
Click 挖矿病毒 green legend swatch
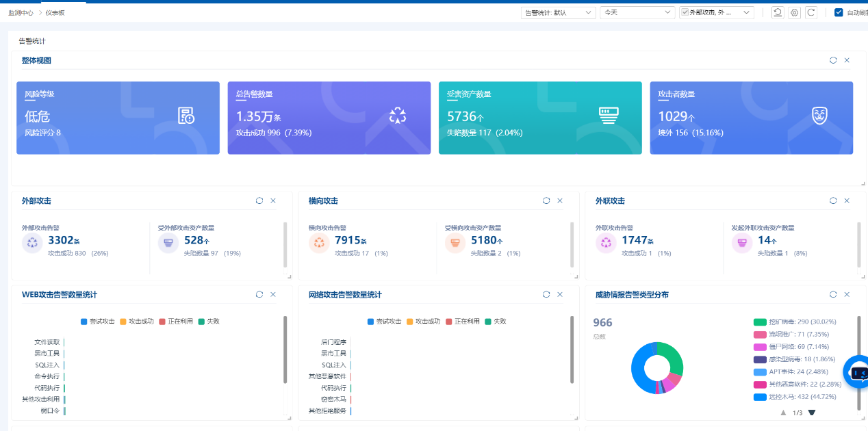760,322
